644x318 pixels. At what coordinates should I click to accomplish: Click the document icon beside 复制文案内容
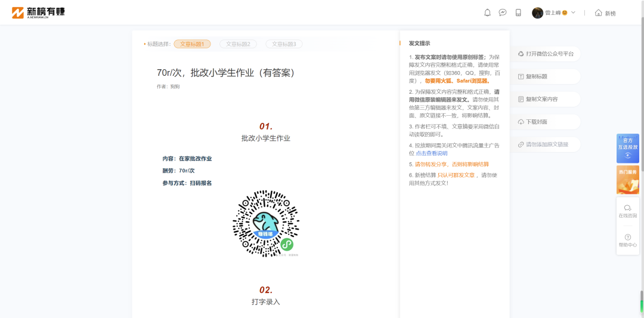coord(521,99)
